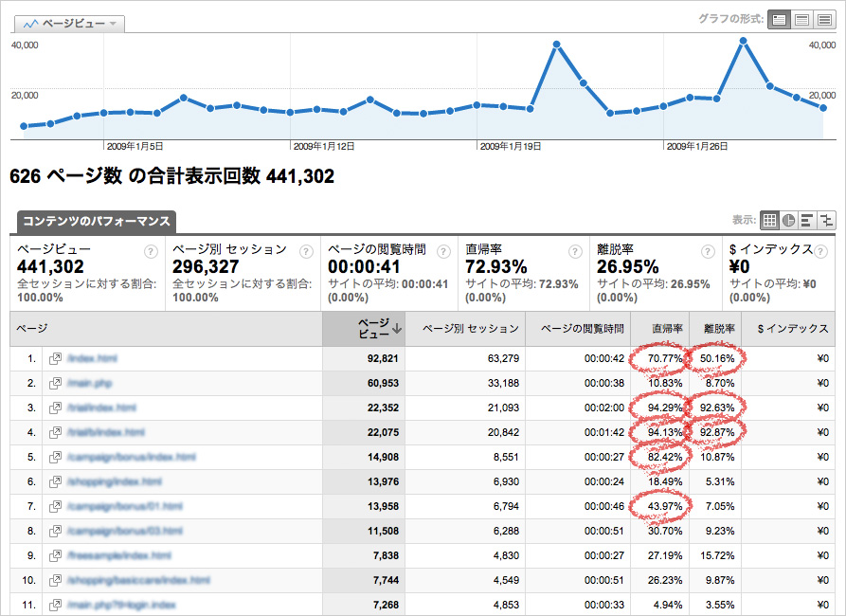The height and width of the screenshot is (616, 846).
Task: Sort table by 直帰率 column header
Action: [x=660, y=329]
